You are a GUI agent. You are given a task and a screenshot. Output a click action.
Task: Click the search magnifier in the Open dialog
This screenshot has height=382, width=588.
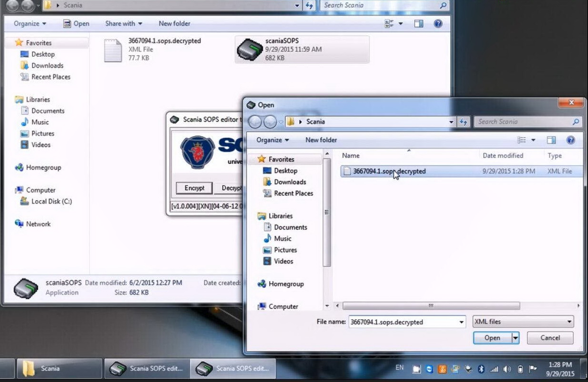click(x=576, y=122)
